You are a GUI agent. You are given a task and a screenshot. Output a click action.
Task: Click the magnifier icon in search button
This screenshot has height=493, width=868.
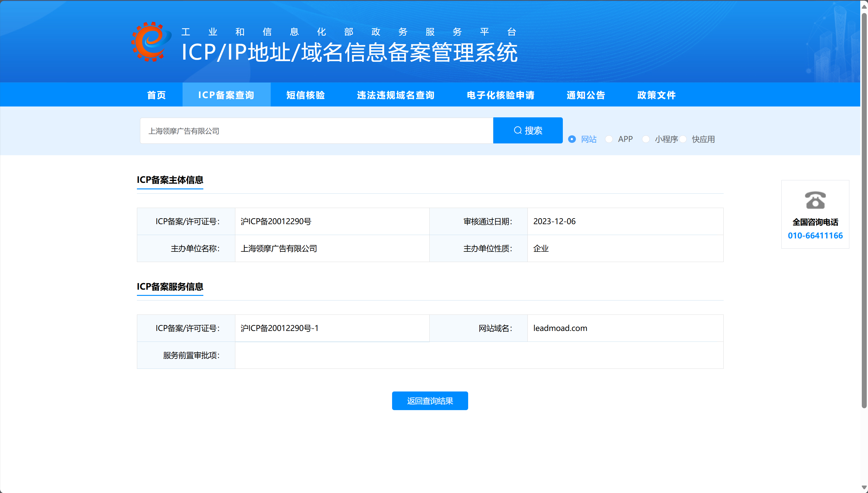(x=518, y=130)
